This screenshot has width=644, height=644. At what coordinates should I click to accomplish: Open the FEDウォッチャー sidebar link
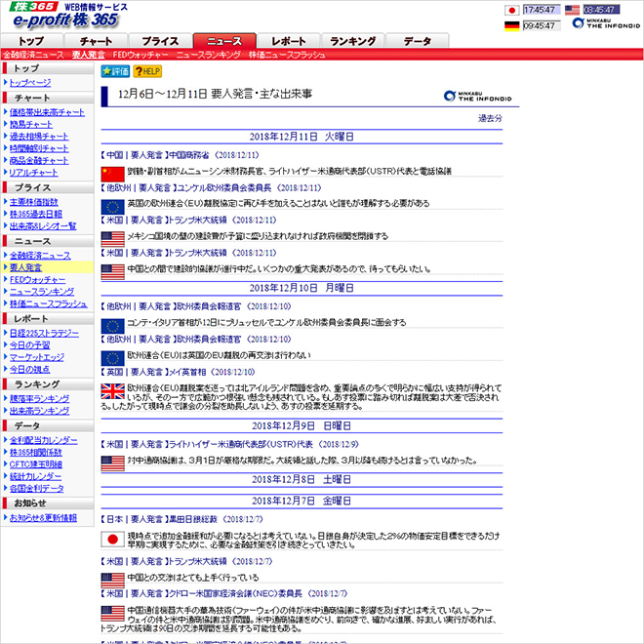[38, 280]
